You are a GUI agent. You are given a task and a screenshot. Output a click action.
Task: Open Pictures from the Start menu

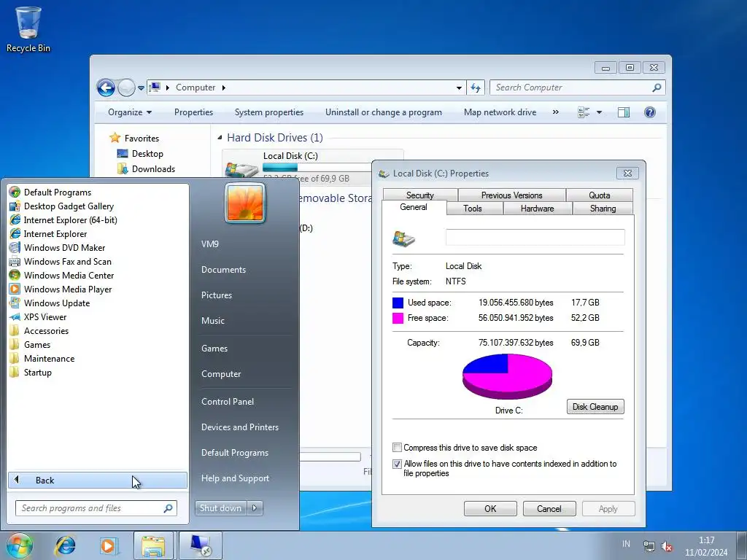(216, 295)
